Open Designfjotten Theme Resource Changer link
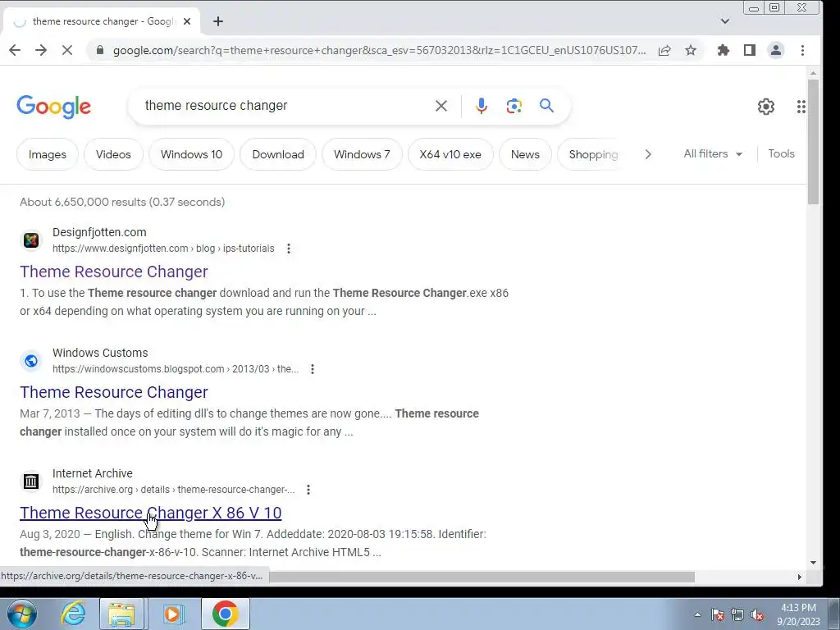This screenshot has height=630, width=840. click(113, 272)
